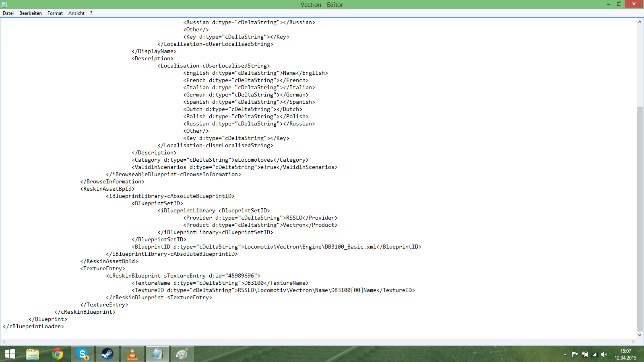Click the ValidInScenarios eTrue line
644x362 pixels.
tap(235, 167)
